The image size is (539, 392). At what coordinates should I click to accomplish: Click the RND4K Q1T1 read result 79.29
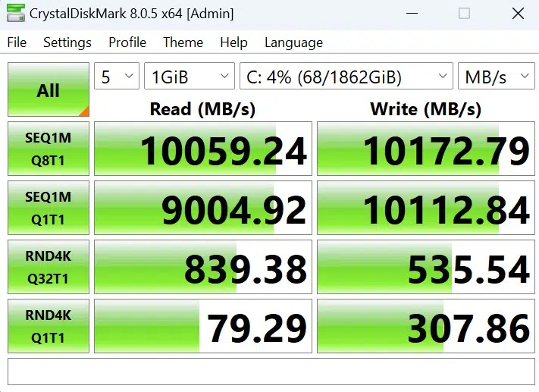coord(203,326)
